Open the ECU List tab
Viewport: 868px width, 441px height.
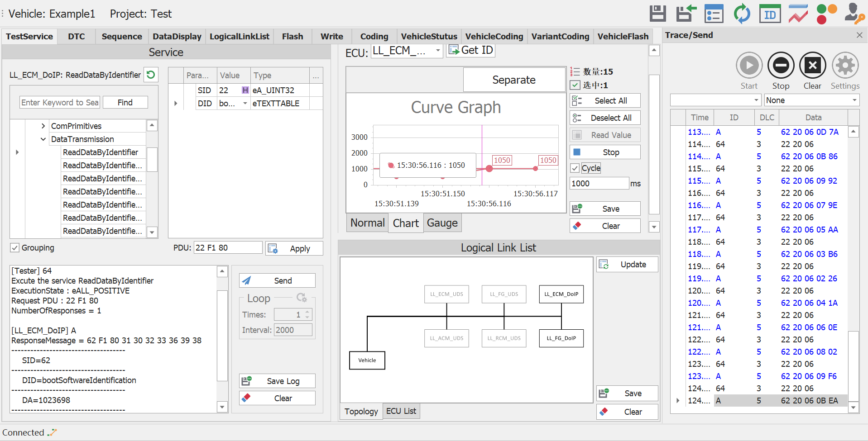coord(401,411)
